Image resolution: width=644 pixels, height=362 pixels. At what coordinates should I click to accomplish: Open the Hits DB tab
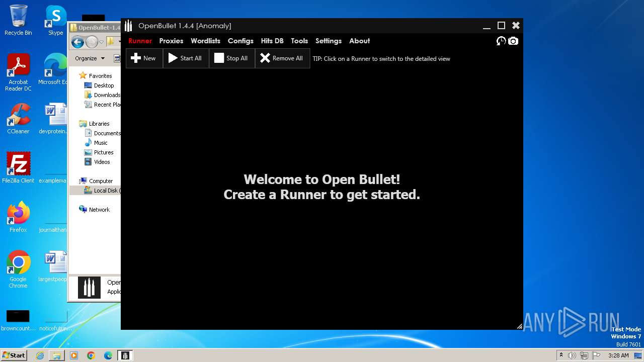tap(272, 41)
